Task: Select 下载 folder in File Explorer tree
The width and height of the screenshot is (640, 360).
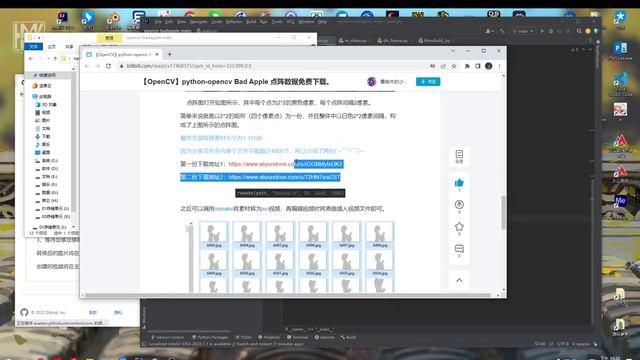Action: tap(42, 136)
